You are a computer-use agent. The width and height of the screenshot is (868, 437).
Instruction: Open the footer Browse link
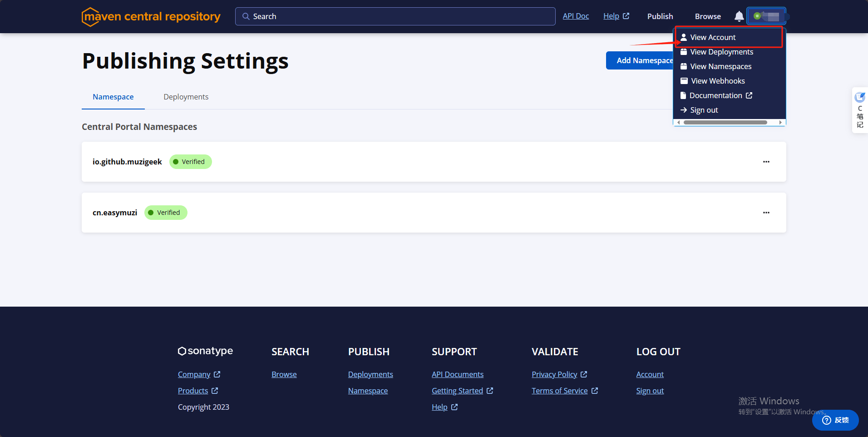pyautogui.click(x=284, y=374)
